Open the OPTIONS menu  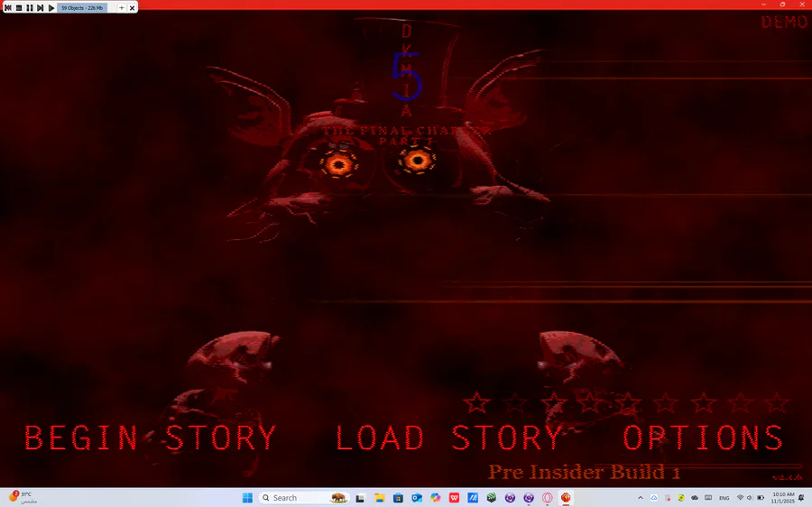tap(703, 438)
